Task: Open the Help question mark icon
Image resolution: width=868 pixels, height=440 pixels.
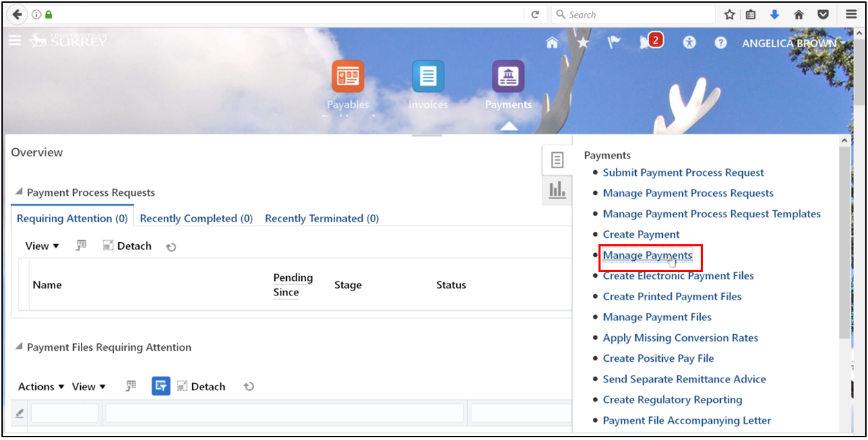Action: (720, 42)
